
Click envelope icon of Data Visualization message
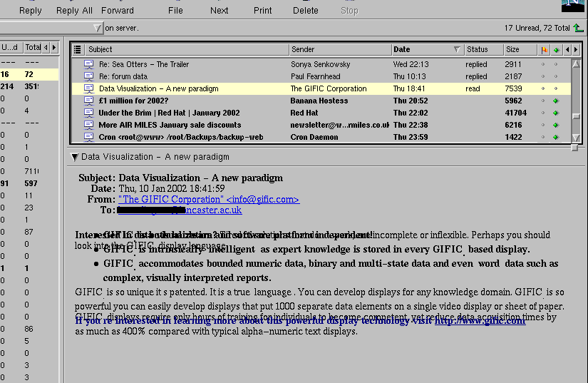click(x=89, y=88)
